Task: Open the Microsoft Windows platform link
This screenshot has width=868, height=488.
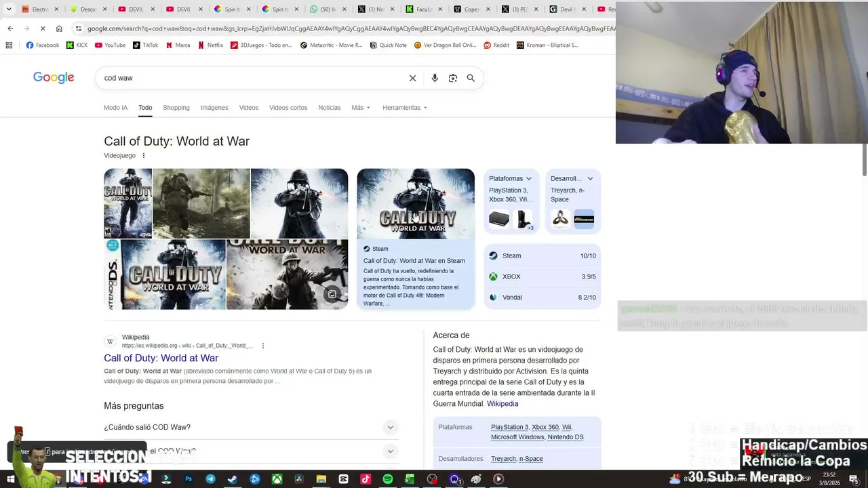Action: 517,437
